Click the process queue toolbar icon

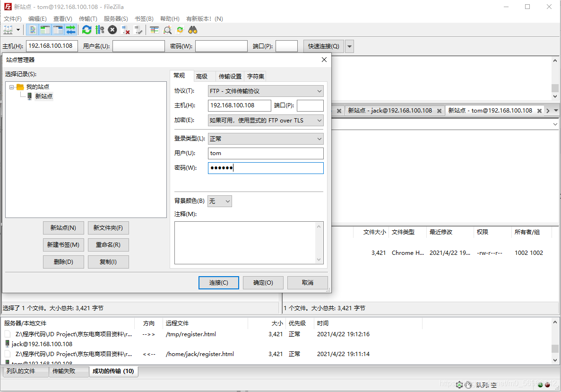coord(99,30)
